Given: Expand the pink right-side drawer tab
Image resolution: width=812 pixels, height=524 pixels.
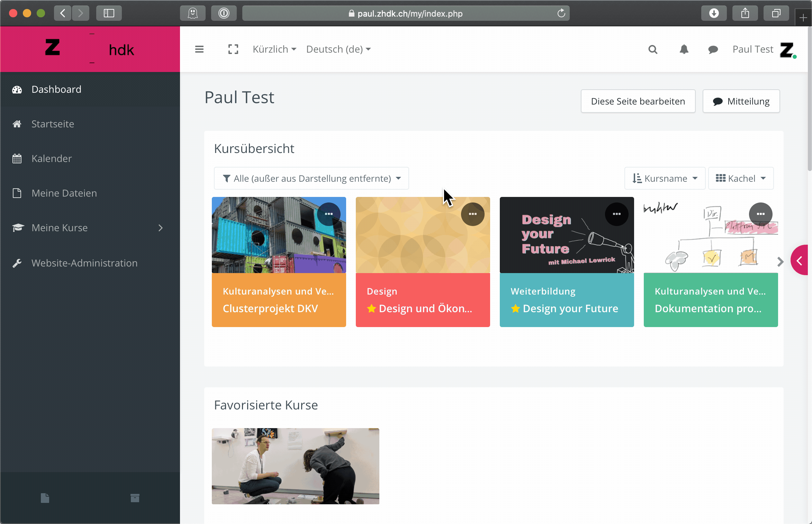Looking at the screenshot, I should [x=800, y=260].
